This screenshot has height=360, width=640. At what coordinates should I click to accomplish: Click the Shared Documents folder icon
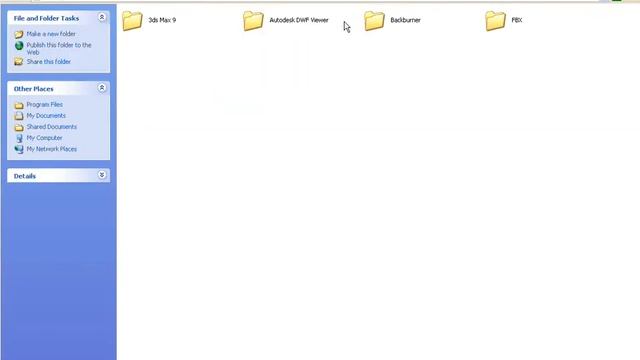click(x=19, y=127)
